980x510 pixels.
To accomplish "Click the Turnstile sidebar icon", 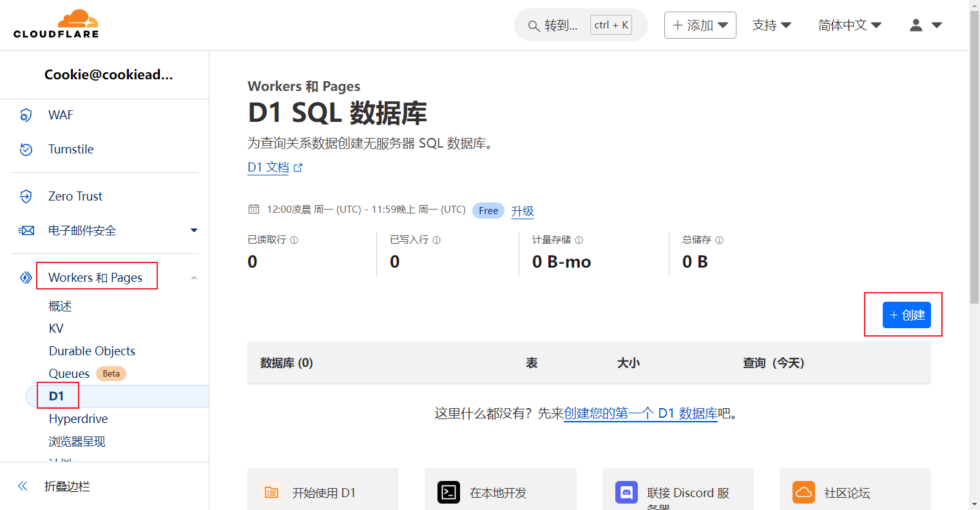I will (x=26, y=150).
